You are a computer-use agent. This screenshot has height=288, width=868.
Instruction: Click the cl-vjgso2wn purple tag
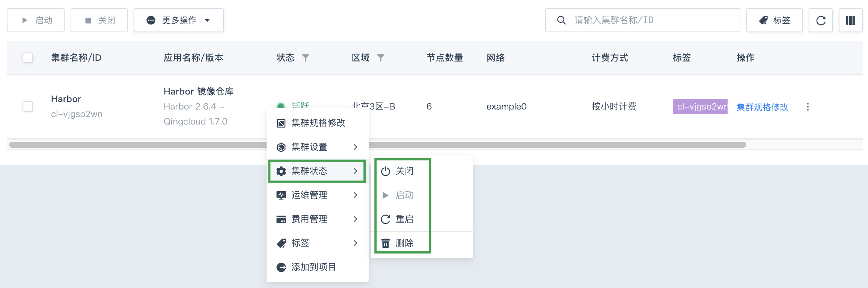[x=700, y=106]
